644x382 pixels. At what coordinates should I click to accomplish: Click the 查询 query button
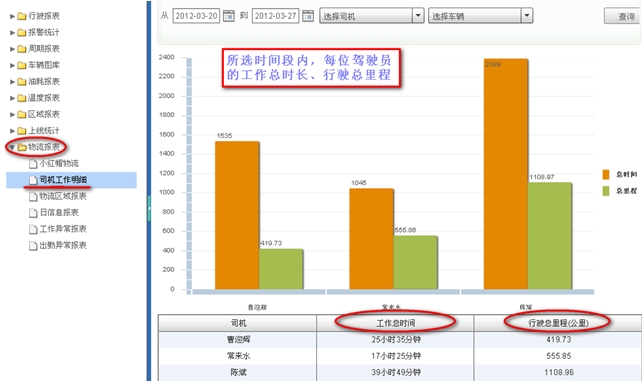pos(623,16)
